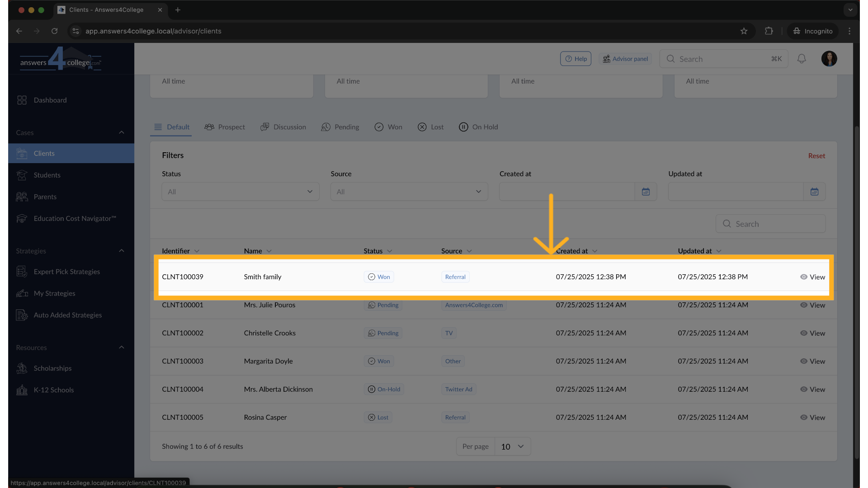Show the Smith family record via eye icon

(804, 277)
